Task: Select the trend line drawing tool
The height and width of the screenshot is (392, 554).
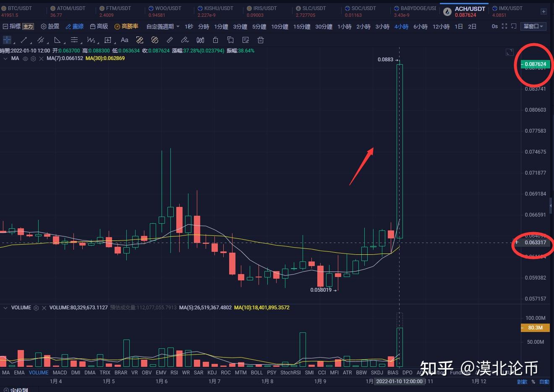Action: pyautogui.click(x=23, y=40)
